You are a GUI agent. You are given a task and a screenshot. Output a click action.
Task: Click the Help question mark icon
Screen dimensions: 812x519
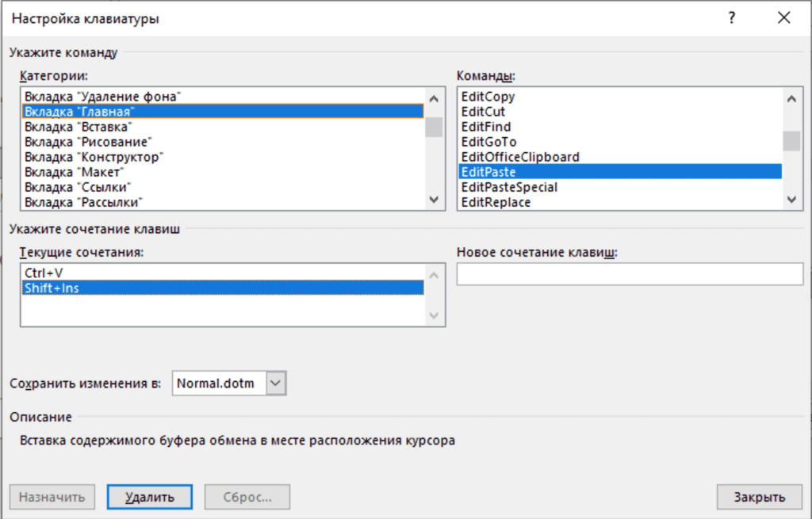point(732,19)
